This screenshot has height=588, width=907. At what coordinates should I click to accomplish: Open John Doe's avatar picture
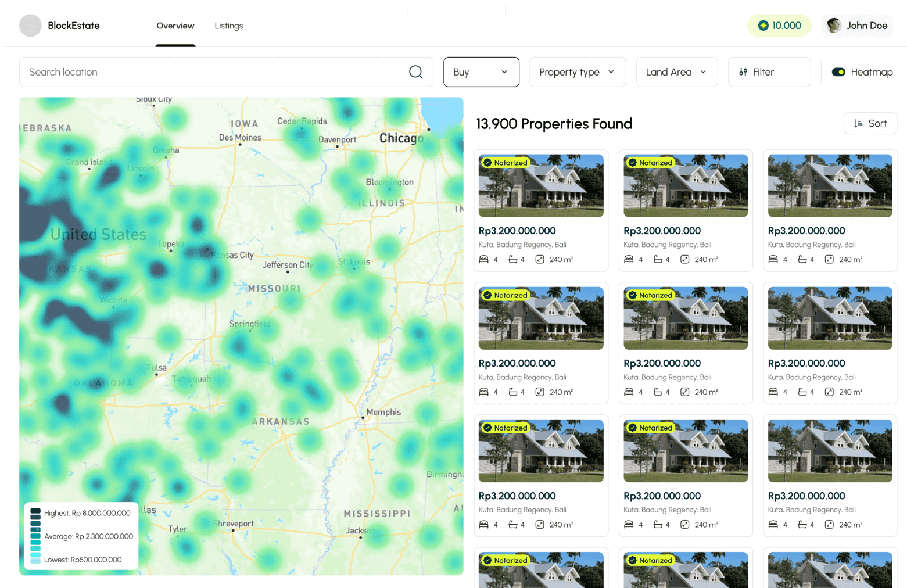pos(834,26)
